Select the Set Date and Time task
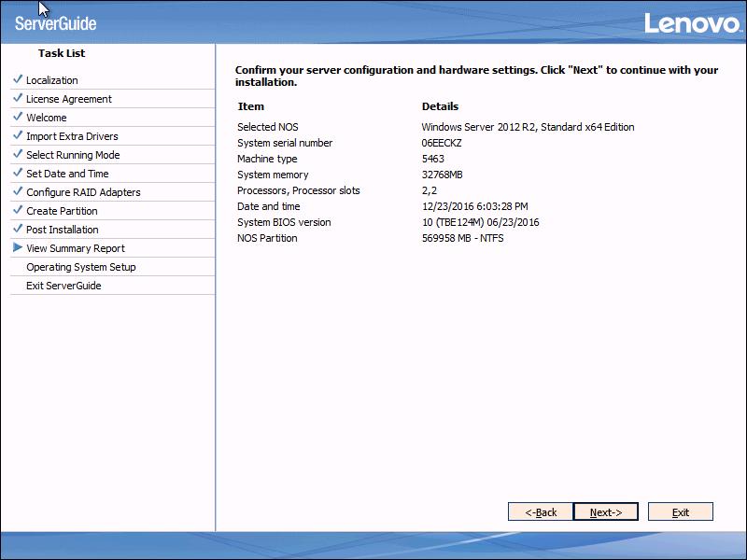This screenshot has width=747, height=560. (63, 174)
